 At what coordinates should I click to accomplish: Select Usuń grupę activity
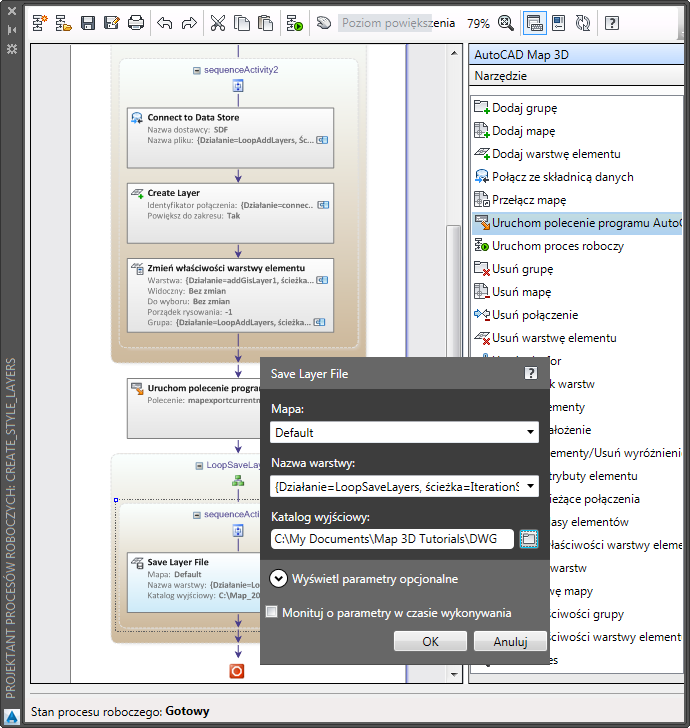(x=577, y=269)
